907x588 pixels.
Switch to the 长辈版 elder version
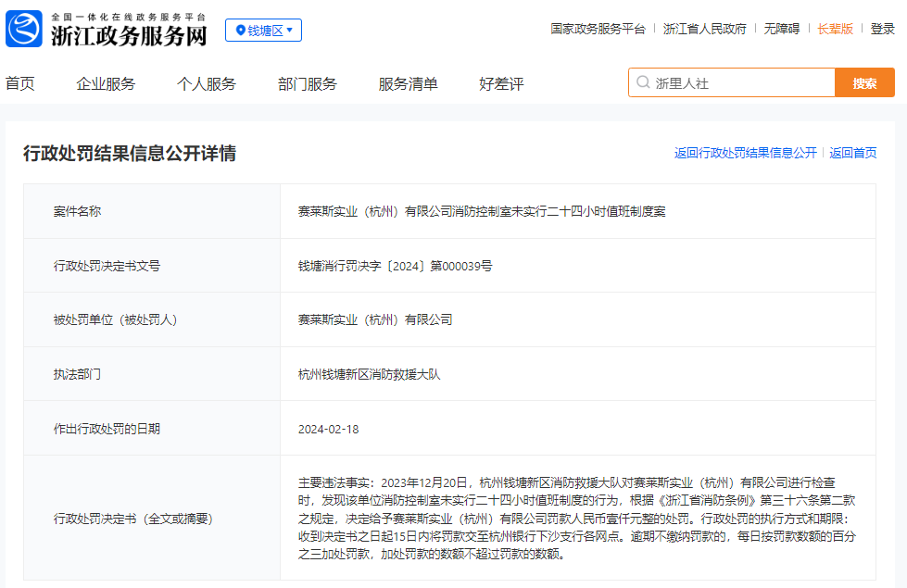pos(836,29)
